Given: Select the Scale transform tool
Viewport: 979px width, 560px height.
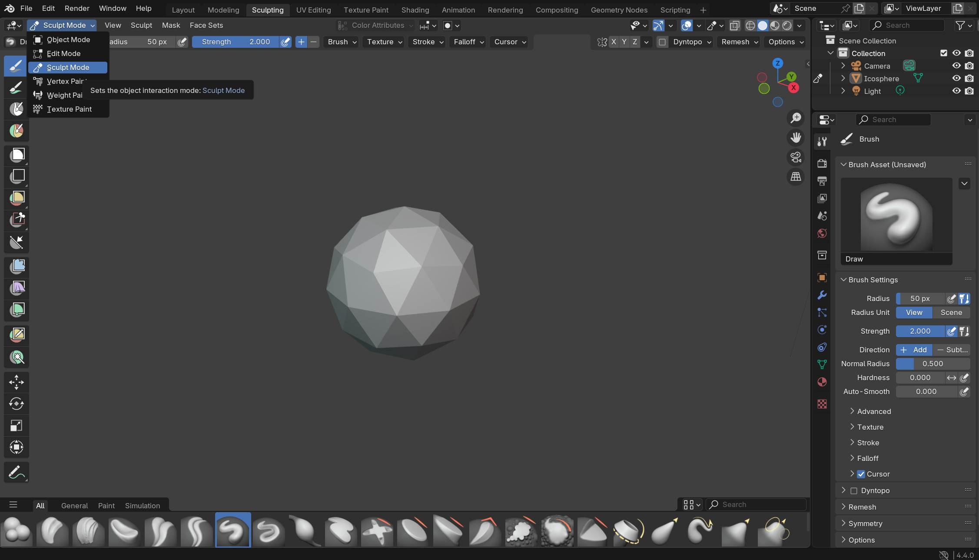Looking at the screenshot, I should (16, 426).
